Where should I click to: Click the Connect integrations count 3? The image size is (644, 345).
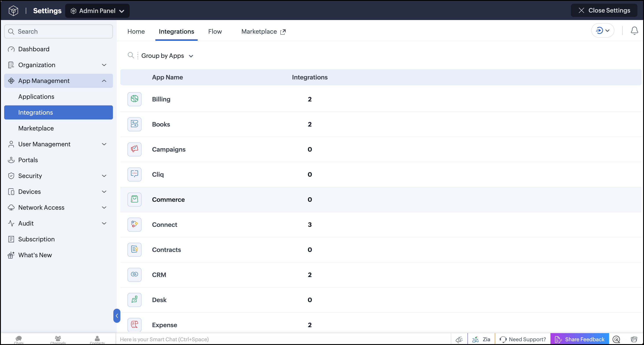coord(309,224)
